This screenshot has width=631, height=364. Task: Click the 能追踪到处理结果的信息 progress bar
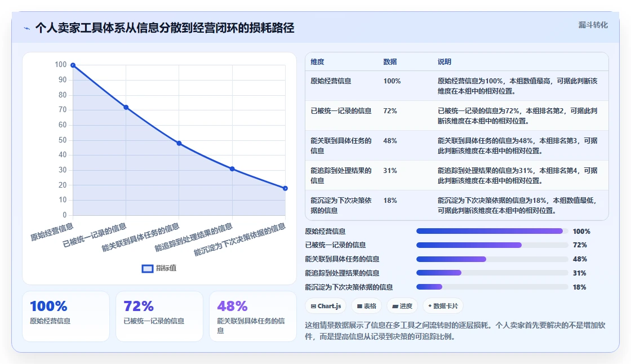click(492, 273)
